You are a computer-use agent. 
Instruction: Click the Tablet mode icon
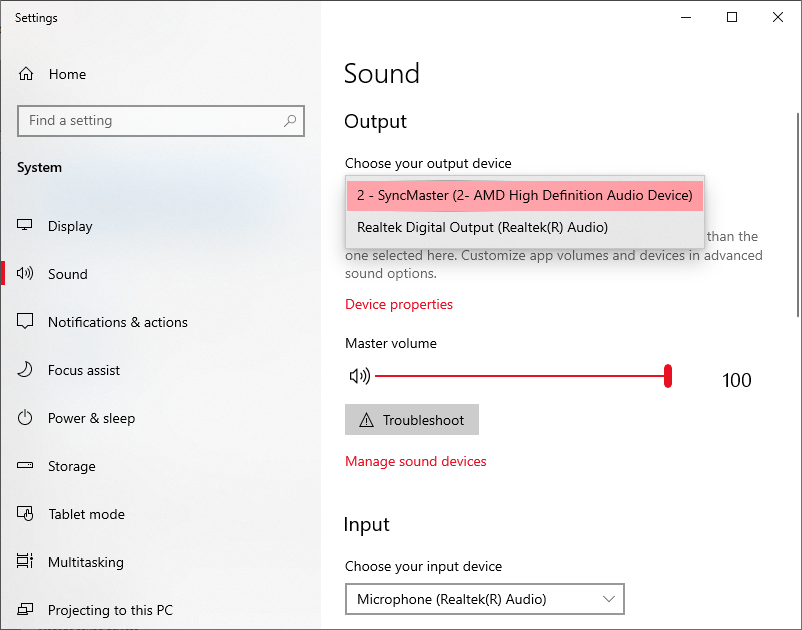pos(26,514)
